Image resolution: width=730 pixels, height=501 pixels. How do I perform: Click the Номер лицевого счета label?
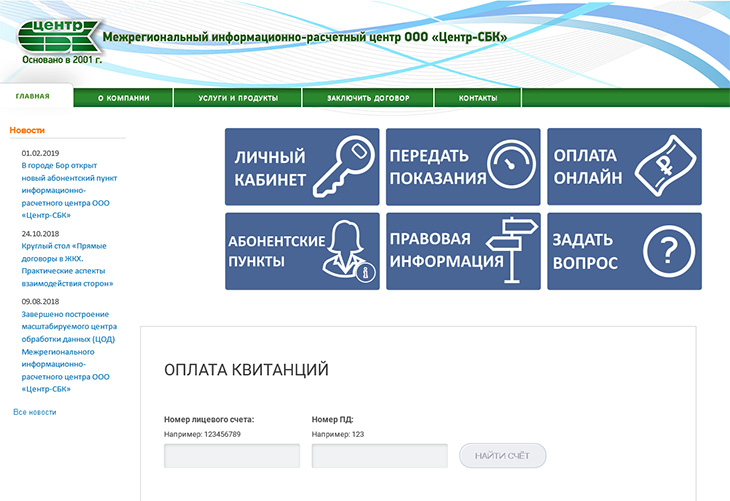point(209,419)
